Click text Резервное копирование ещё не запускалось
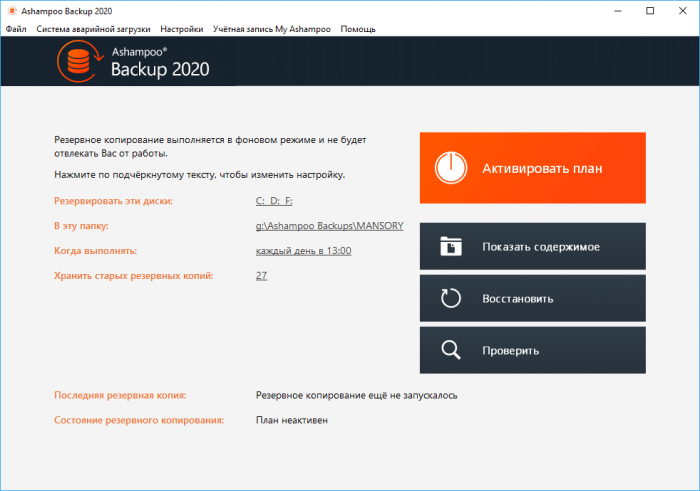The image size is (700, 491). point(356,395)
